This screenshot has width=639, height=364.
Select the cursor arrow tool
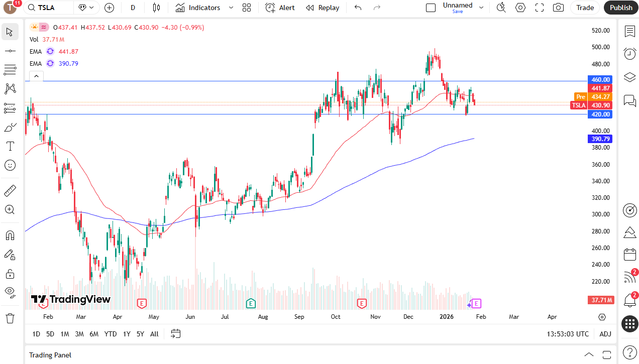coord(10,32)
